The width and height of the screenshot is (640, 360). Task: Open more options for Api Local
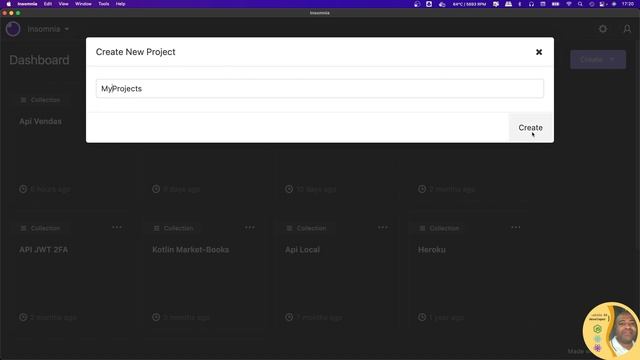click(383, 227)
